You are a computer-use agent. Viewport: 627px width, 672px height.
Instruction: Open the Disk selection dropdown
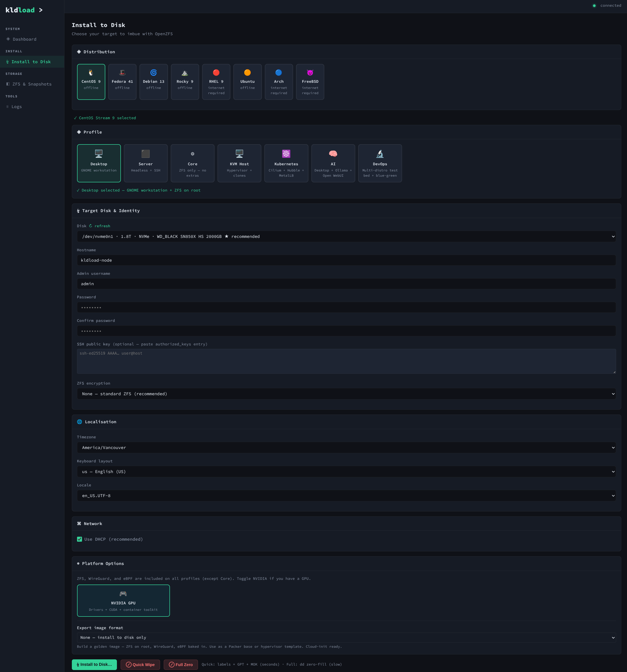click(x=347, y=236)
